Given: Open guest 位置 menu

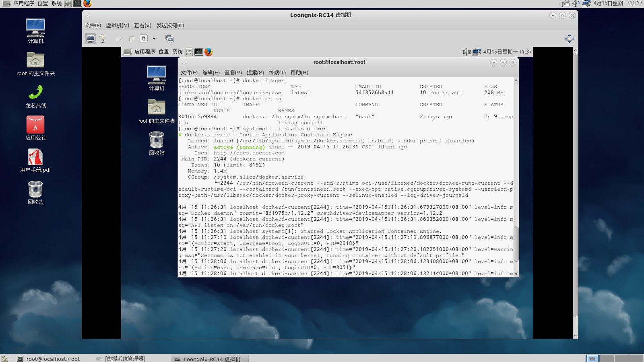Looking at the screenshot, I should click(x=164, y=52).
